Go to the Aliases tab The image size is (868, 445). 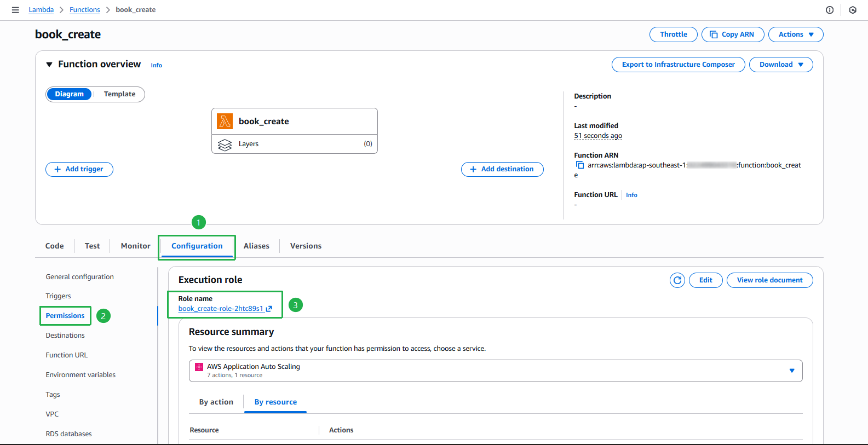pos(256,246)
